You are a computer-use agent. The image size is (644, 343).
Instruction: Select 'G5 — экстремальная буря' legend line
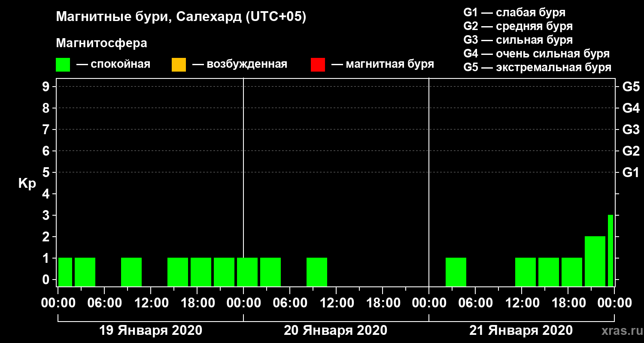click(538, 68)
